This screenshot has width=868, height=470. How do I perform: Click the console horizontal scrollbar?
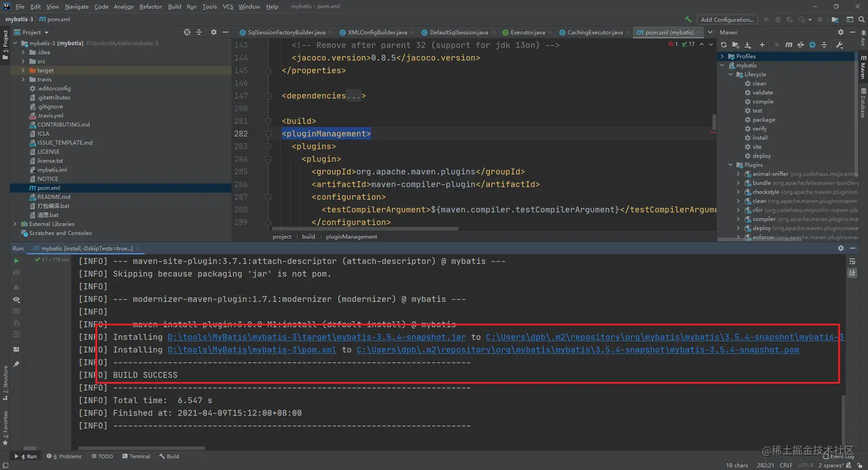pos(142,448)
